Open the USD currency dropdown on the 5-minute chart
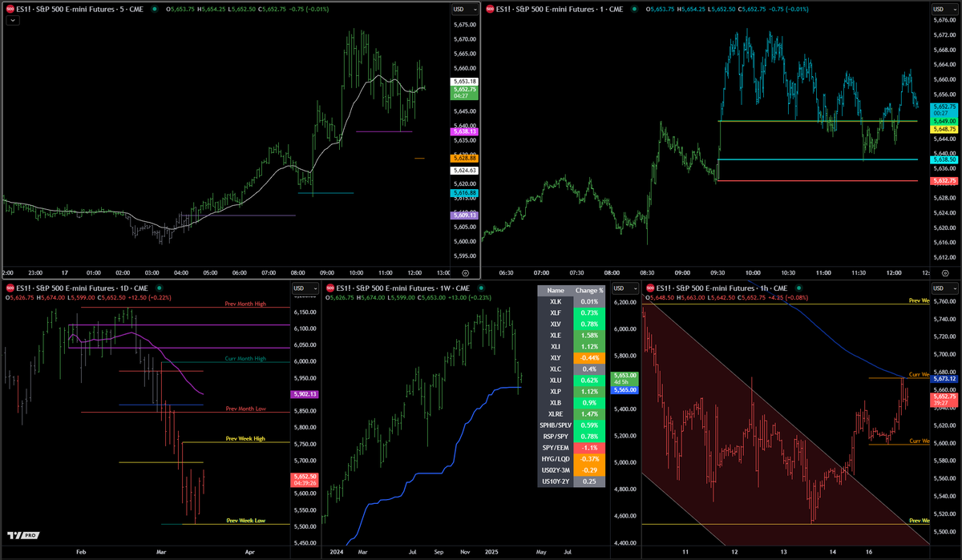The width and height of the screenshot is (962, 560). tap(465, 9)
